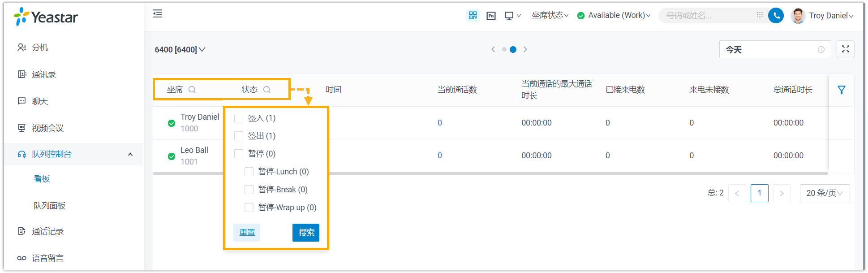Expand the 6400 [6400] queue dropdown
Image resolution: width=868 pixels, height=273 pixels.
coord(180,50)
